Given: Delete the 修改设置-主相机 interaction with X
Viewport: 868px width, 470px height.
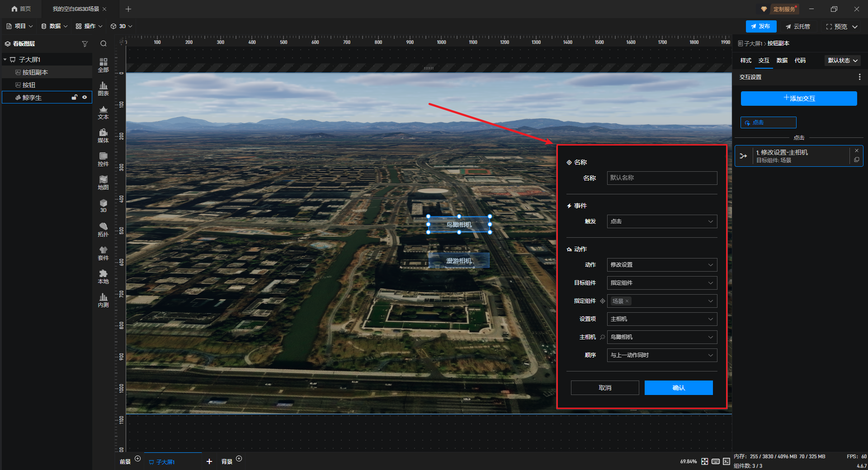Looking at the screenshot, I should point(856,151).
